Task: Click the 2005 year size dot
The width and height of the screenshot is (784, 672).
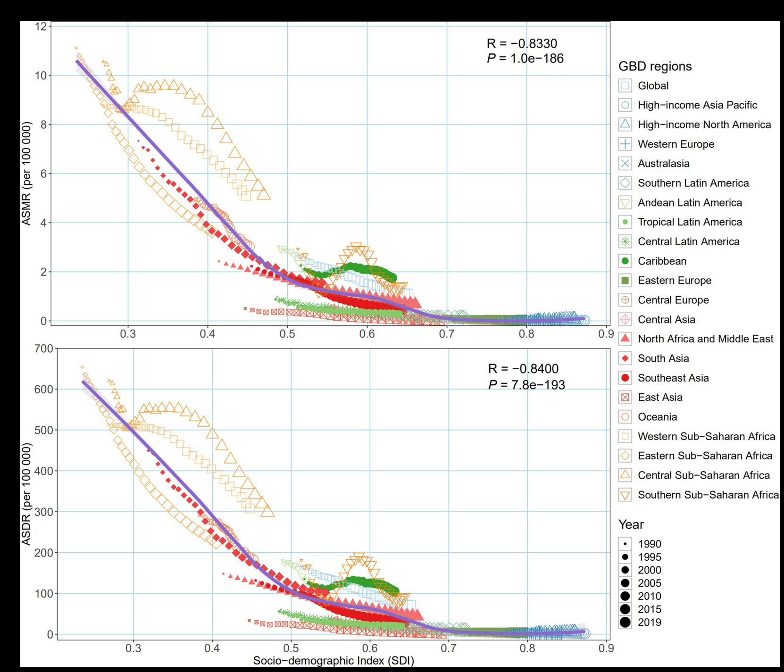Action: coord(625,583)
